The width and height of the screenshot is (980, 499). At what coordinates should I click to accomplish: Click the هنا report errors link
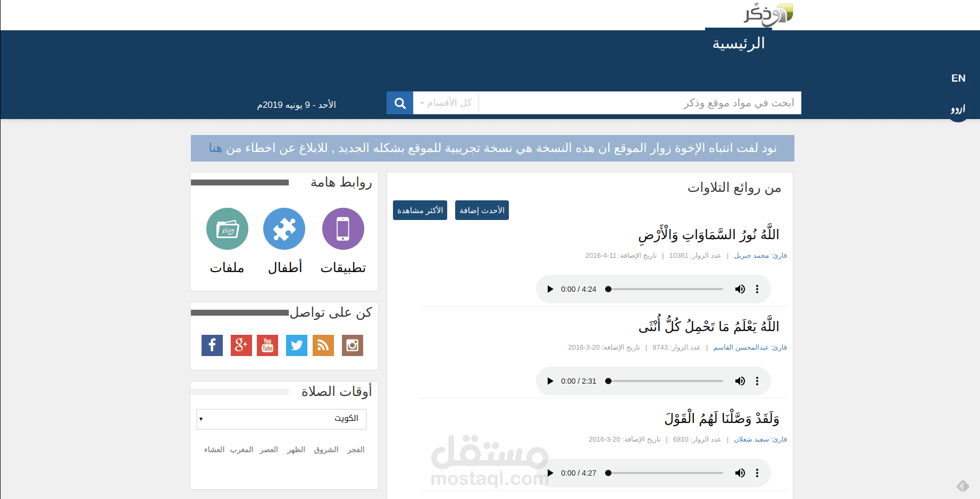pos(215,148)
